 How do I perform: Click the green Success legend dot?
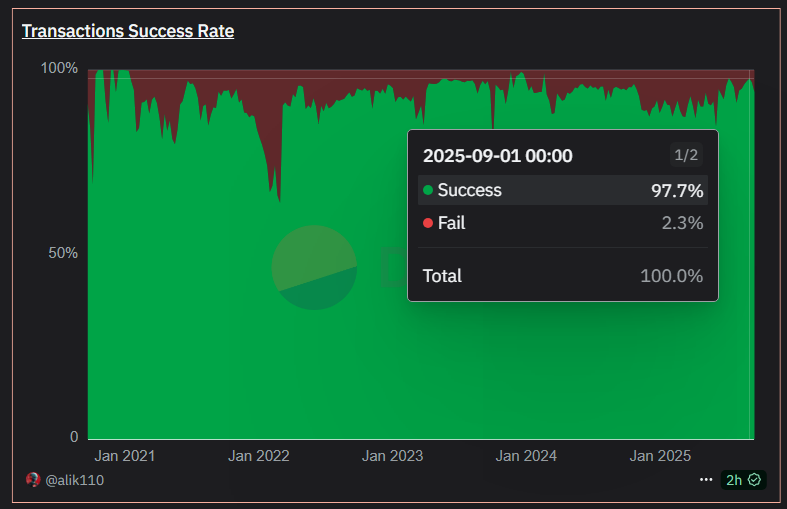(428, 190)
